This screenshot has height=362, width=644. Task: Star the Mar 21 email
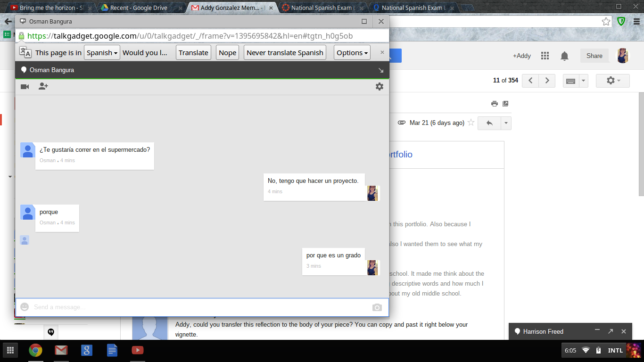tap(470, 123)
